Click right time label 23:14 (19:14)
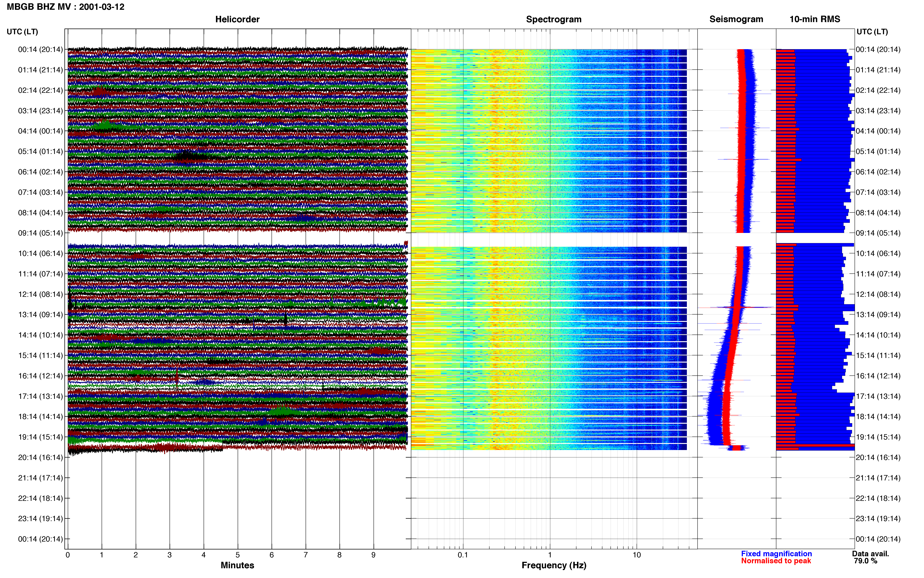The height and width of the screenshot is (578, 924). [x=878, y=519]
